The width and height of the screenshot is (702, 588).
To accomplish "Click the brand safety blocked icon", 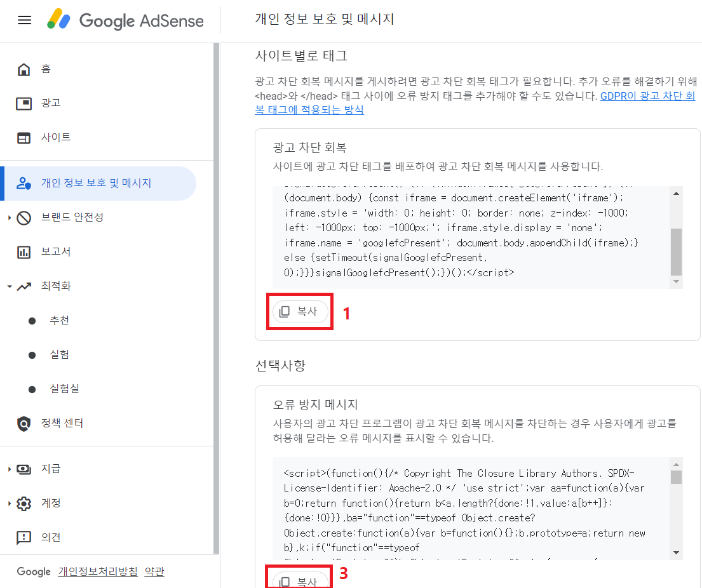I will 24,218.
